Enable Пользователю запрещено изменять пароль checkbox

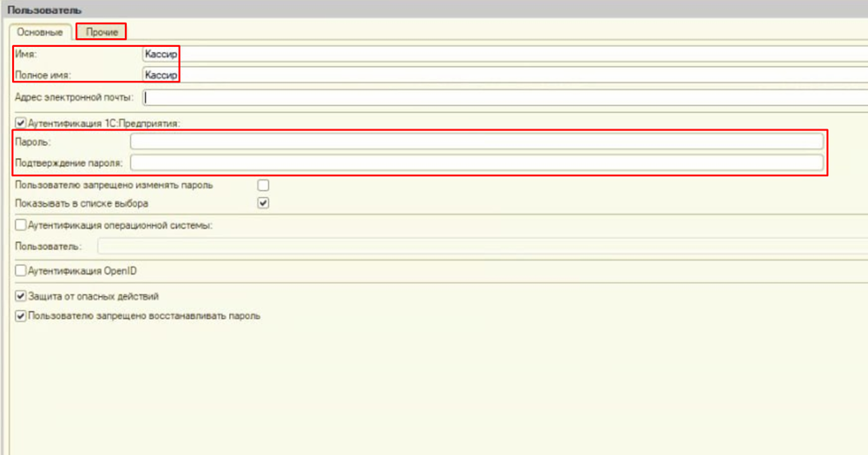264,185
